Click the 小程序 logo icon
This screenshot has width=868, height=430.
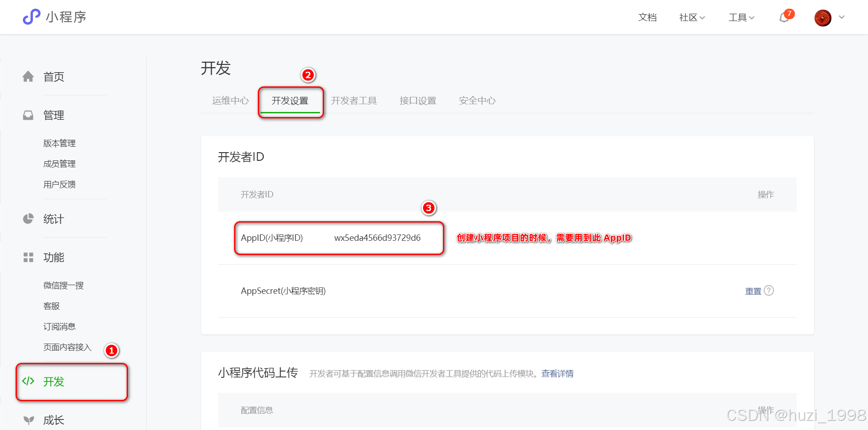(32, 17)
